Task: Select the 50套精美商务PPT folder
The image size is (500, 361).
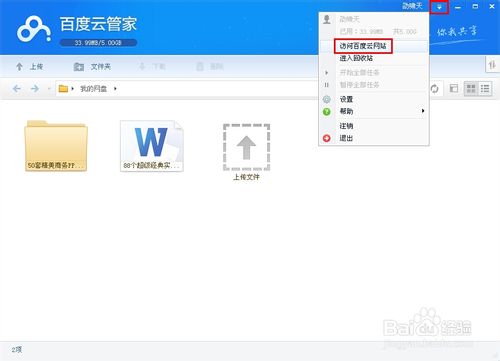Action: [56, 146]
